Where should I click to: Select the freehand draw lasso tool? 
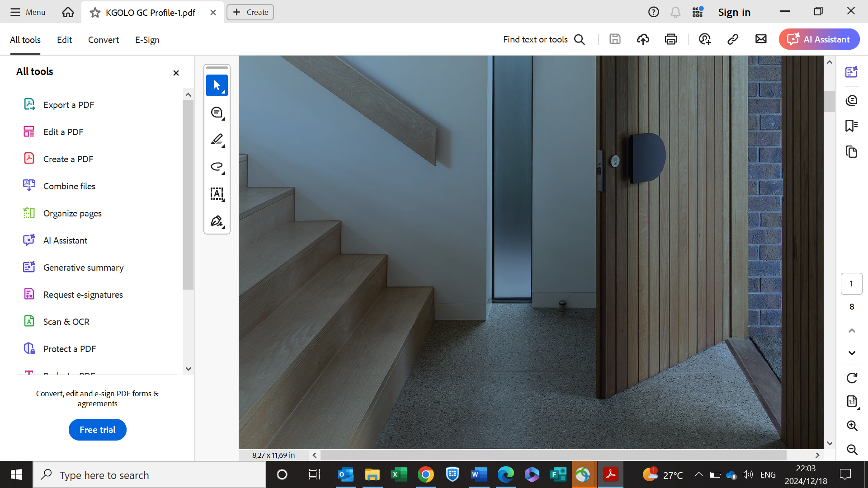tap(217, 167)
